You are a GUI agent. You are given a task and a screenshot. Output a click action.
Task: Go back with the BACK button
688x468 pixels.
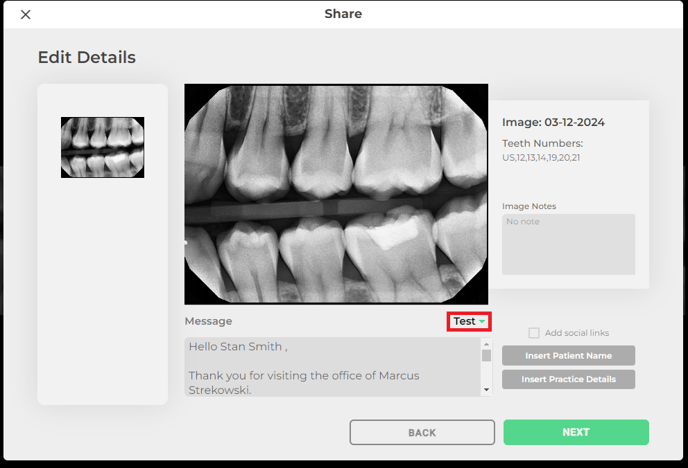point(422,432)
